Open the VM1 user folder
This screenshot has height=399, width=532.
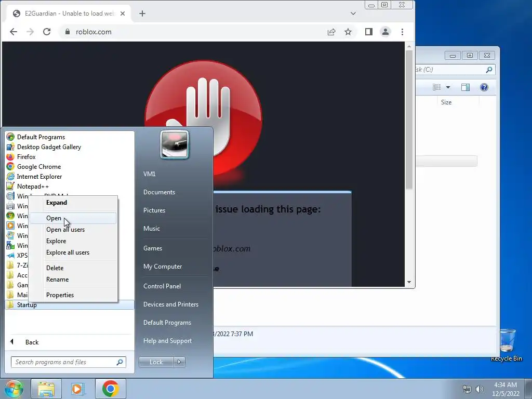coord(149,174)
